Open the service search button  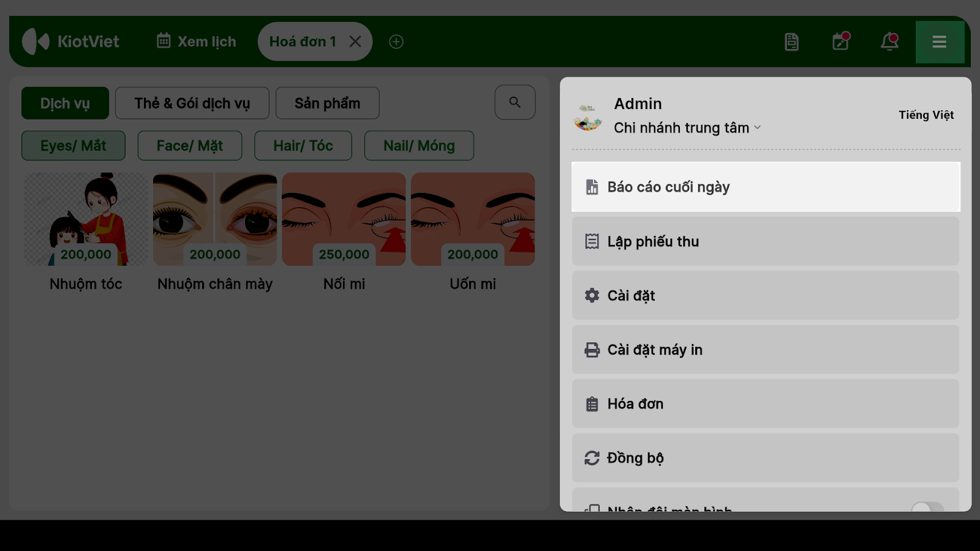[x=515, y=102]
